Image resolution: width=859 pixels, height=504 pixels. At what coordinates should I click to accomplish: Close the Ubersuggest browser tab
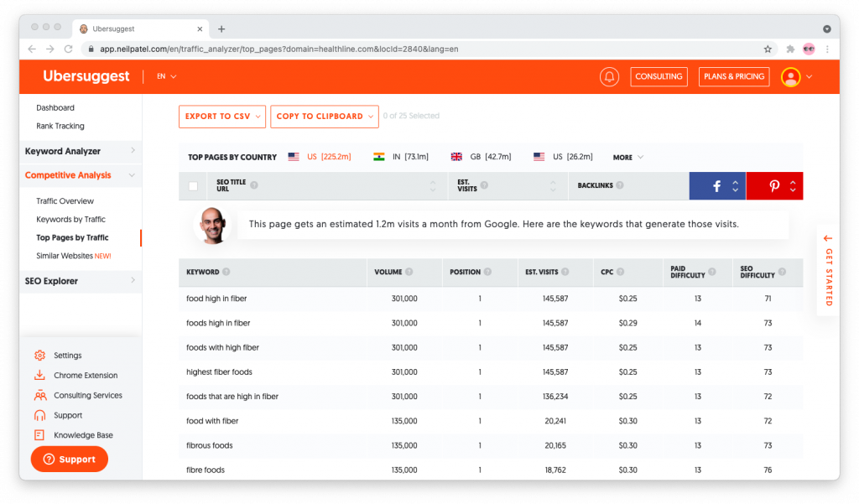(200, 29)
